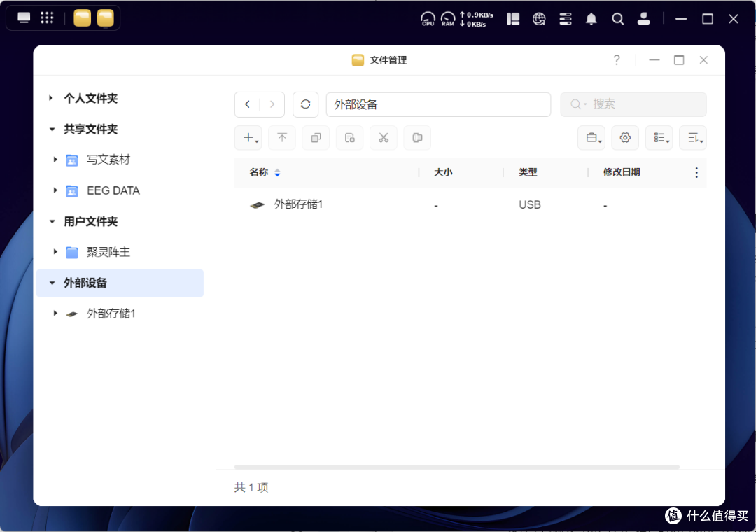This screenshot has height=532, width=756.
Task: Open the sidebar panel icon in the top bar
Action: (x=514, y=19)
